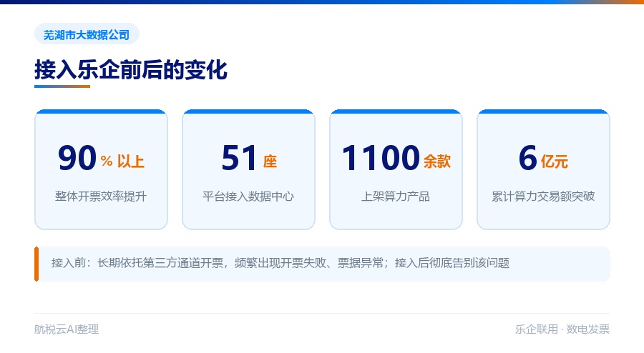Image resolution: width=644 pixels, height=353 pixels.
Task: Click the footer text 乐企联用 · 数电发票
Action: [x=562, y=329]
